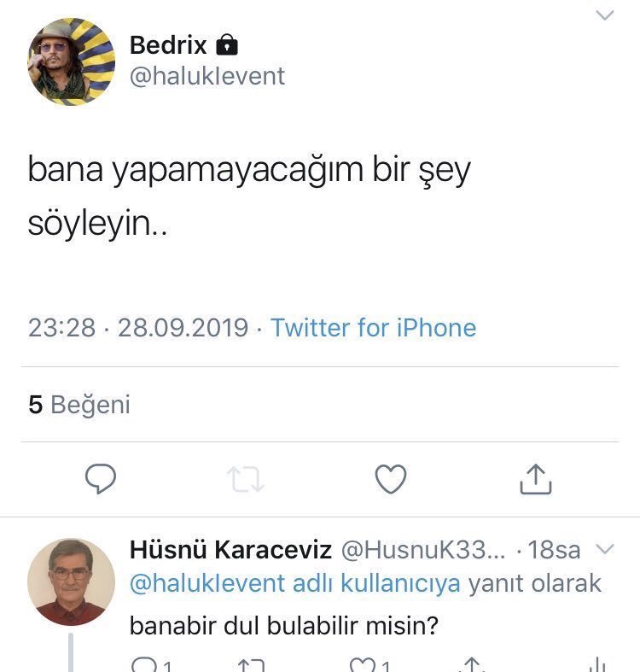The width and height of the screenshot is (640, 672).
Task: Click the Bedrix display name
Action: (x=168, y=44)
